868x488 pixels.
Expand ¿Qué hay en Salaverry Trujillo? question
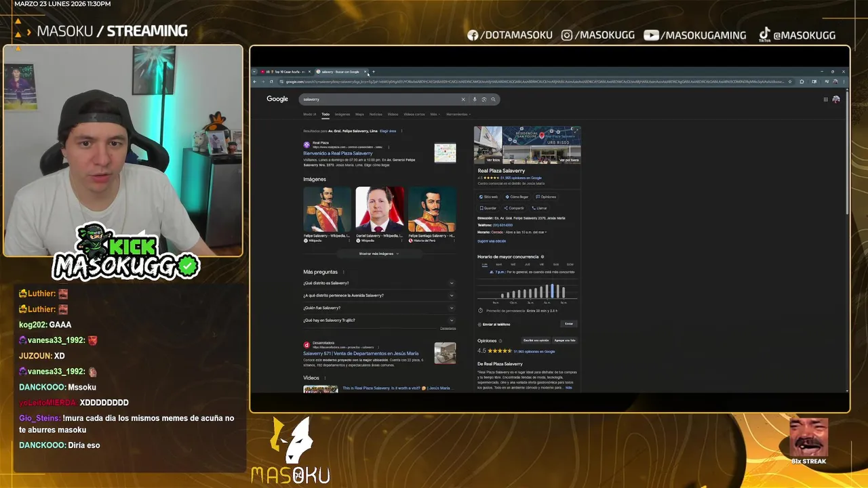coord(379,320)
